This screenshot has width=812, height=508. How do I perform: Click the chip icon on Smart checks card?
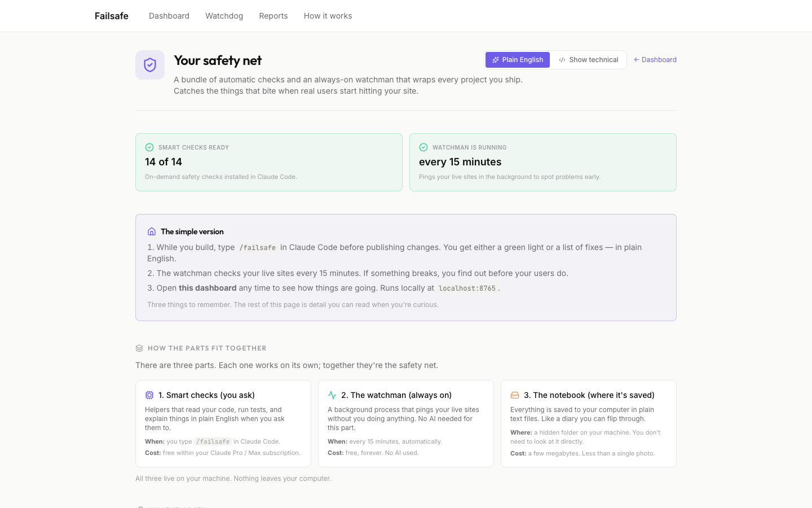click(x=149, y=395)
